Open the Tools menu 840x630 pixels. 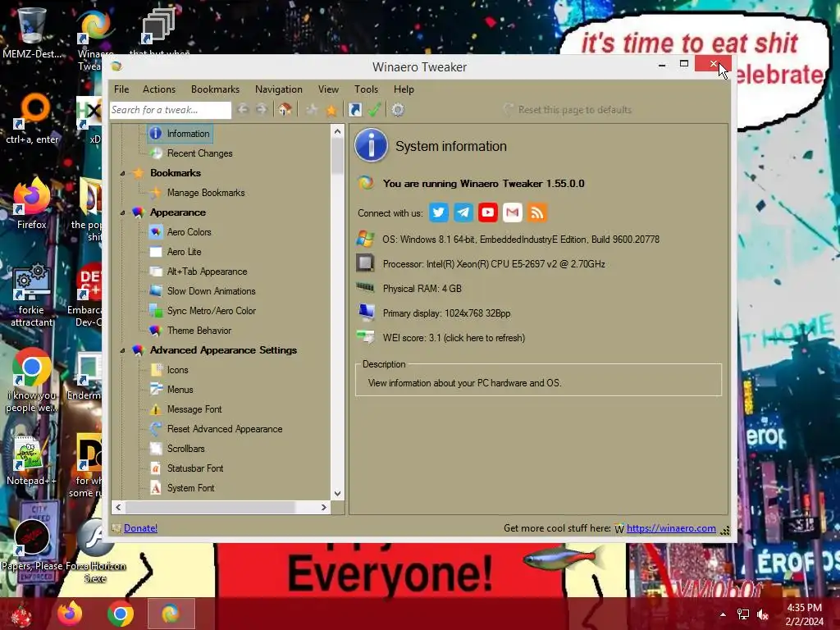pyautogui.click(x=367, y=89)
